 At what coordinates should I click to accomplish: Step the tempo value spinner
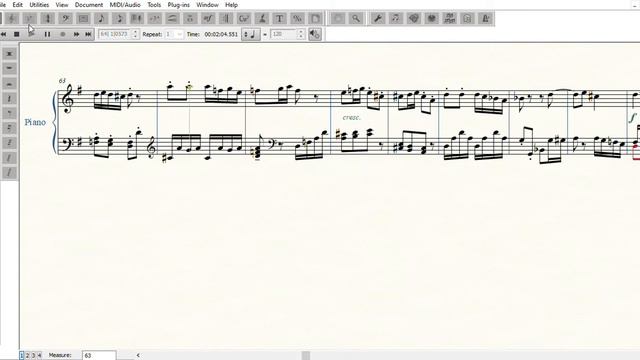pyautogui.click(x=301, y=34)
